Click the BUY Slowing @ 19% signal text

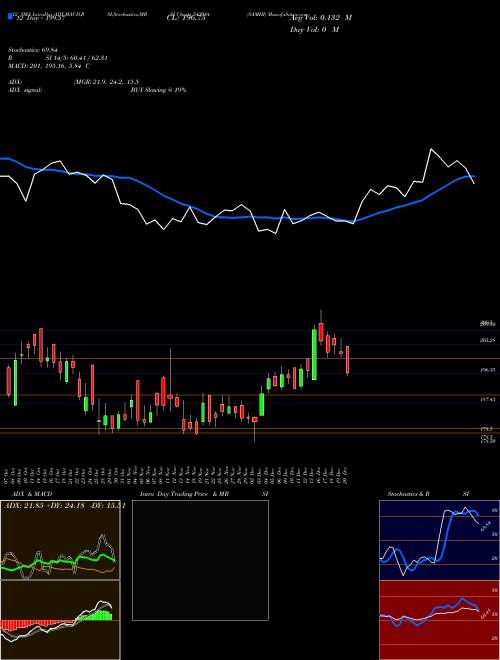[158, 90]
